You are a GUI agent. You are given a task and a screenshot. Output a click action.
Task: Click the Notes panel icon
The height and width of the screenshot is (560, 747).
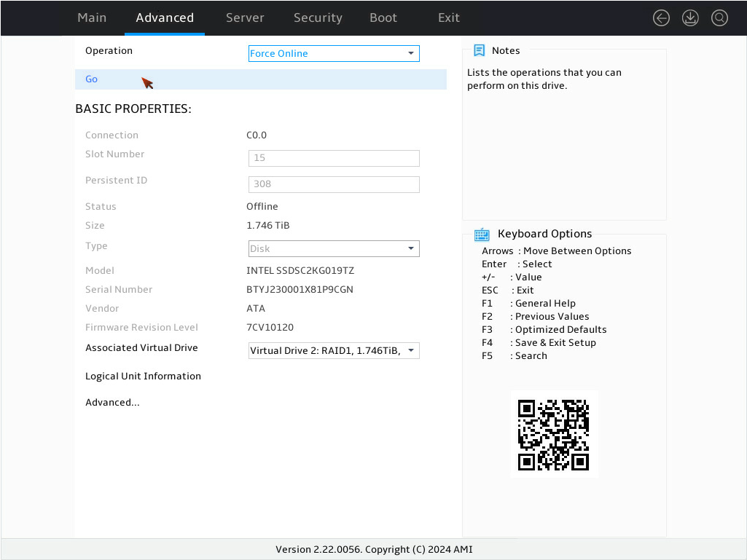(480, 50)
